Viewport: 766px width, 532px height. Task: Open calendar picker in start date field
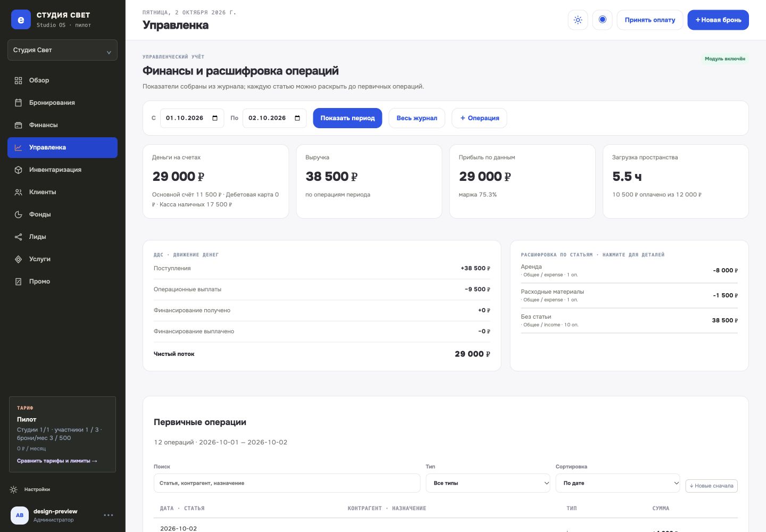point(215,118)
